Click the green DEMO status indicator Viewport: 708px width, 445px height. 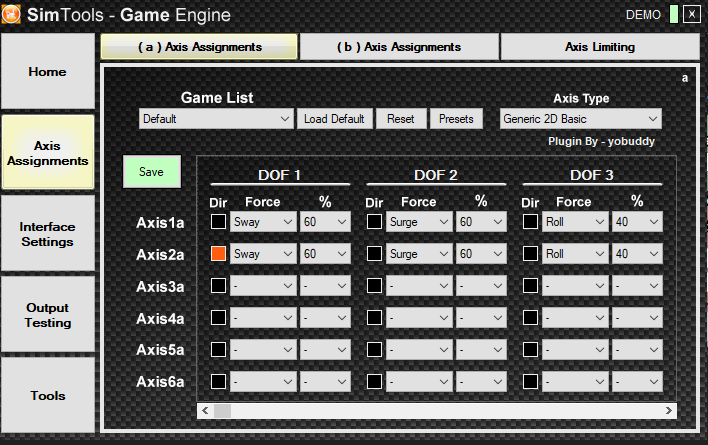point(674,14)
